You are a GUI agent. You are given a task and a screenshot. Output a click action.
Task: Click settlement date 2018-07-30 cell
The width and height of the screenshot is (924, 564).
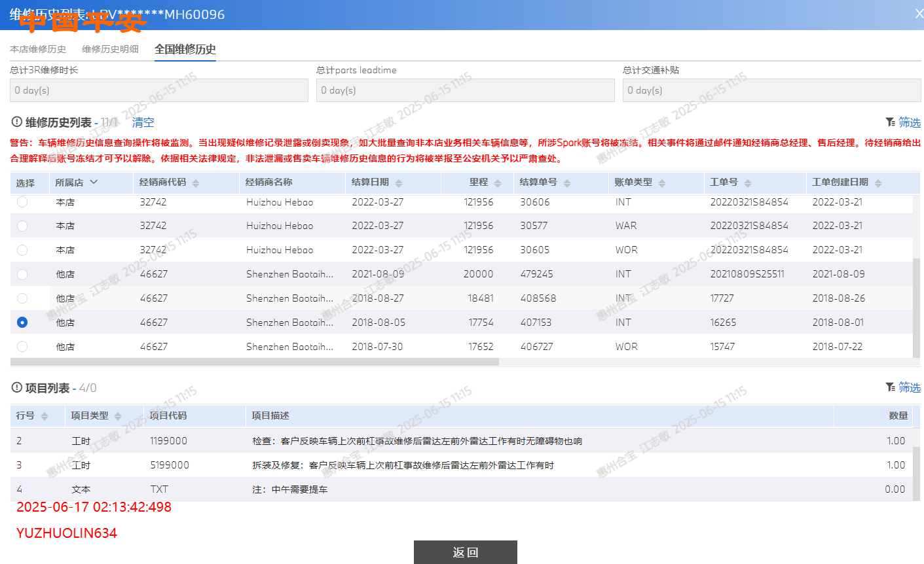coord(378,347)
